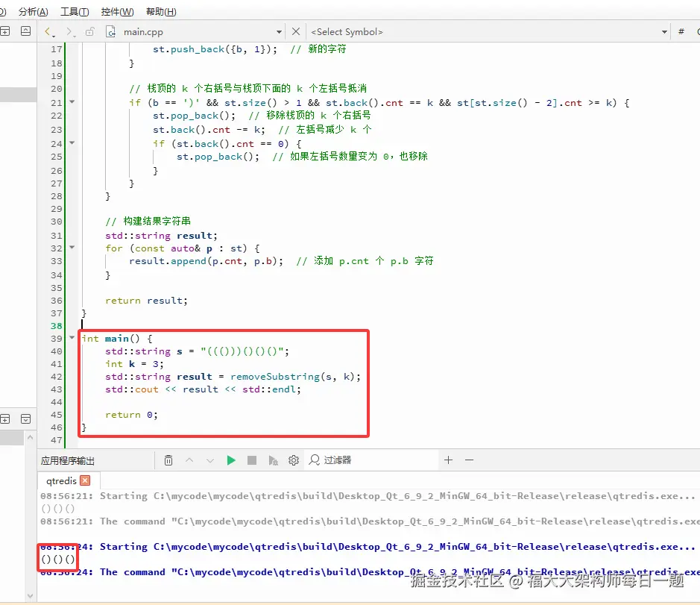Click the 08:56:21 Starting output line
The image size is (700, 605).
tap(368, 496)
